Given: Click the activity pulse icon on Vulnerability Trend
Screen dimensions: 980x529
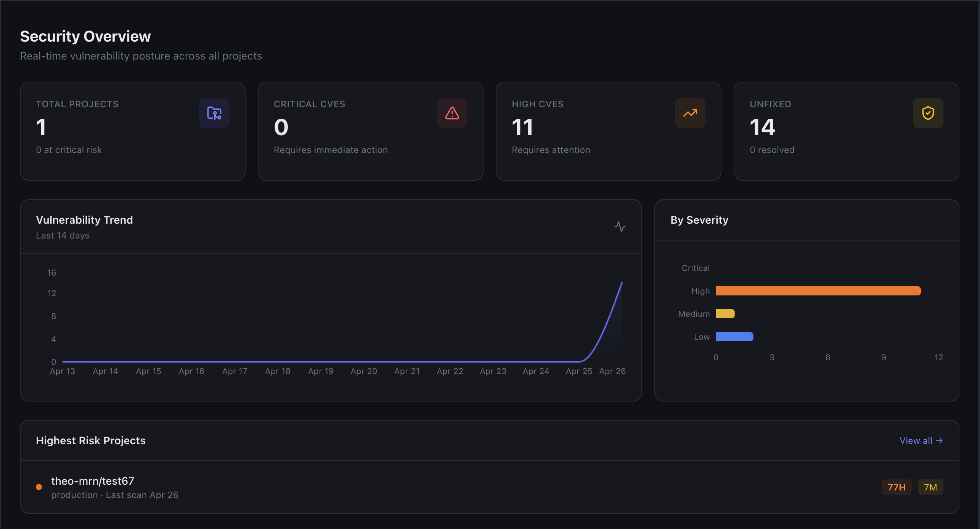Looking at the screenshot, I should click(620, 226).
